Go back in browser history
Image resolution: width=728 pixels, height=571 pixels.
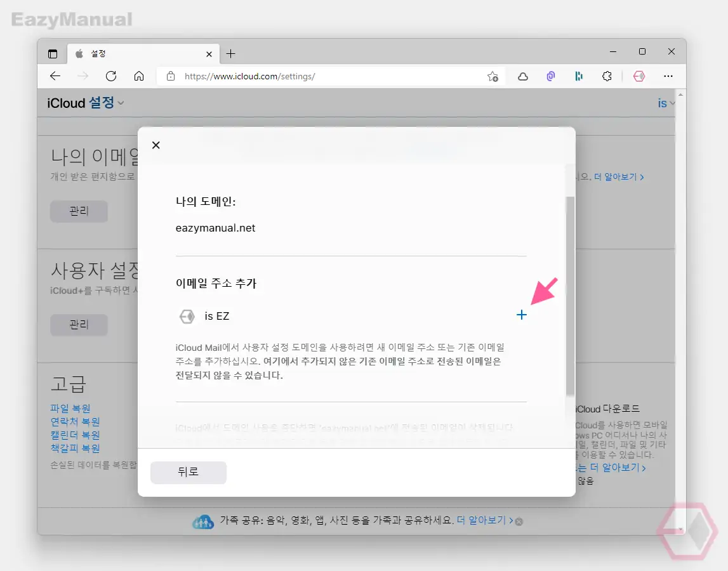tap(55, 76)
